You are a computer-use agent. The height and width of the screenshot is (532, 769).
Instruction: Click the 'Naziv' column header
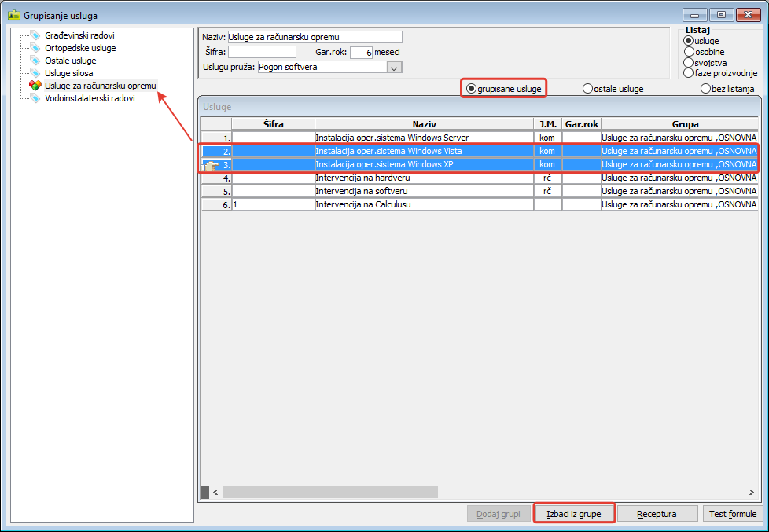click(x=424, y=124)
